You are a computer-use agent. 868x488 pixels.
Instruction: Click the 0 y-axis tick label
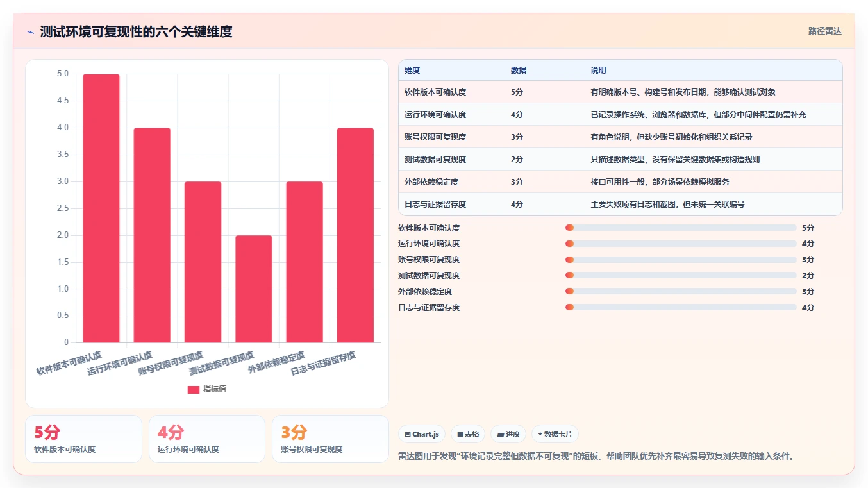66,342
